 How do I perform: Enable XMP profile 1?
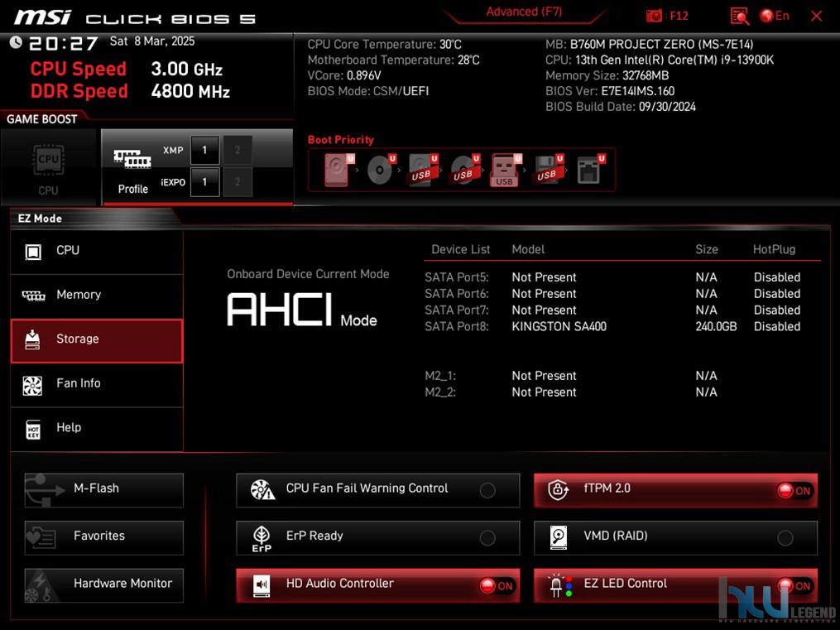[204, 150]
